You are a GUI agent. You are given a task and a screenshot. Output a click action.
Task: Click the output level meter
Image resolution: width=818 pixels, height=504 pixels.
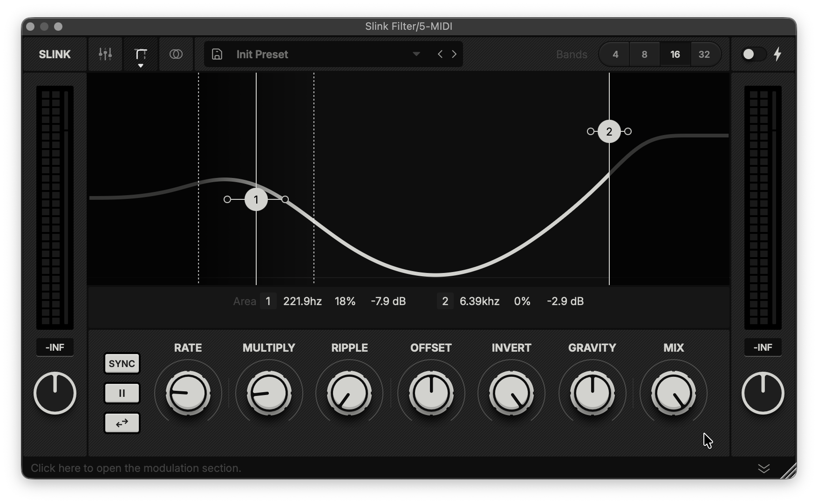[763, 208]
